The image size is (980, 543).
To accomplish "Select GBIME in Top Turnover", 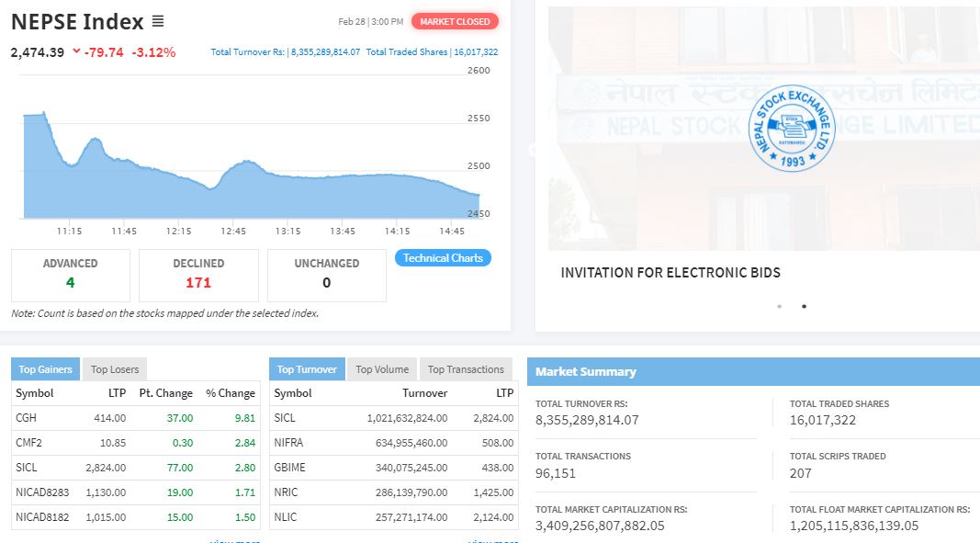I will (289, 468).
